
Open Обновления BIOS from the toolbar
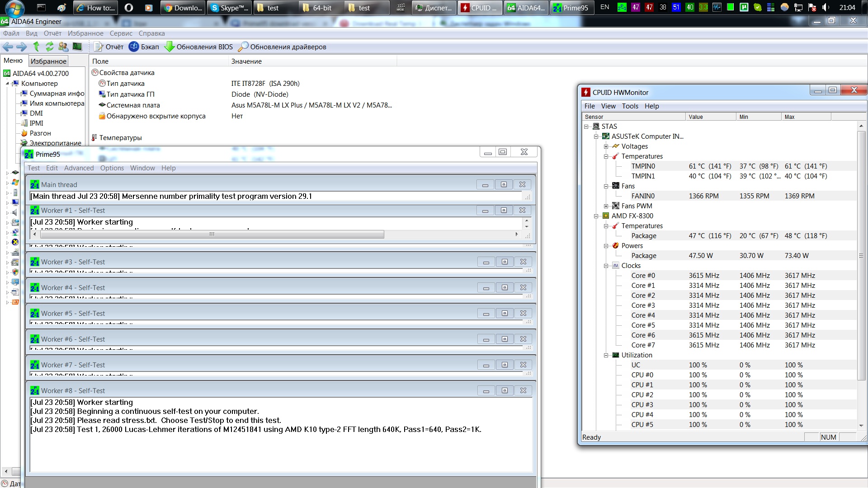pyautogui.click(x=198, y=47)
